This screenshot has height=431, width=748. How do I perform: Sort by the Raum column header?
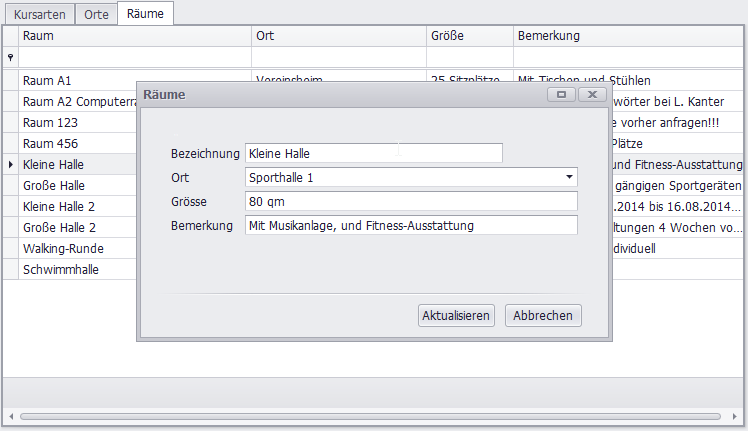(134, 36)
